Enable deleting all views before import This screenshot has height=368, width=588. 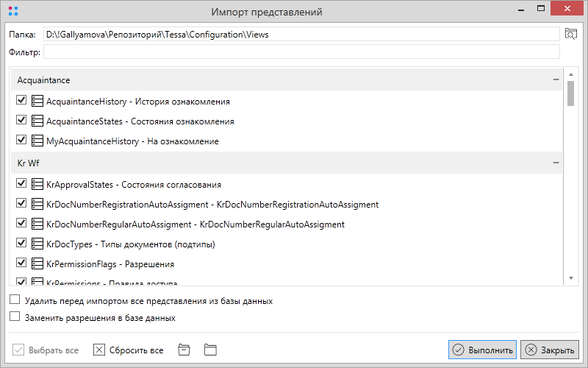[15, 300]
